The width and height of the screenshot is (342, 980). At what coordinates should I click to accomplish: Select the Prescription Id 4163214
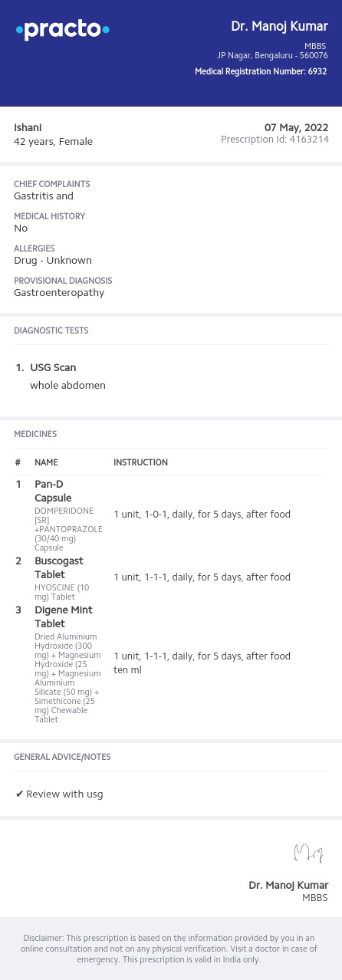coord(275,140)
